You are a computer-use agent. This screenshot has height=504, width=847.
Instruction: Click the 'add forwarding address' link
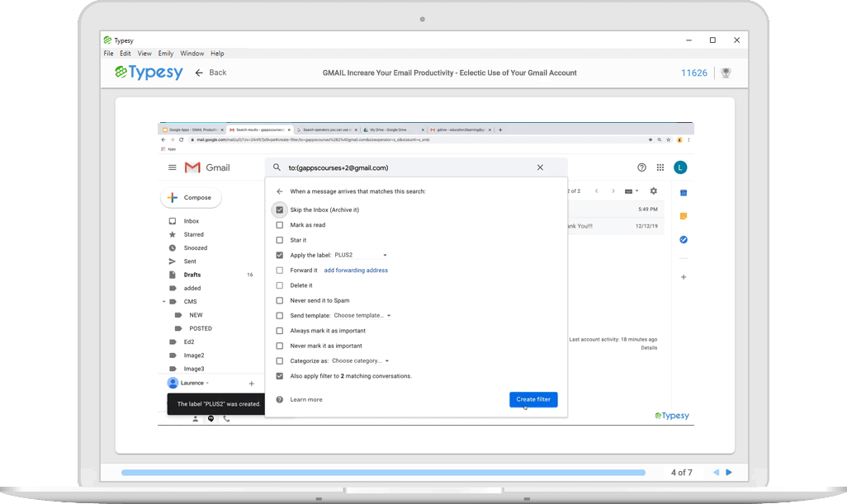[x=356, y=271]
